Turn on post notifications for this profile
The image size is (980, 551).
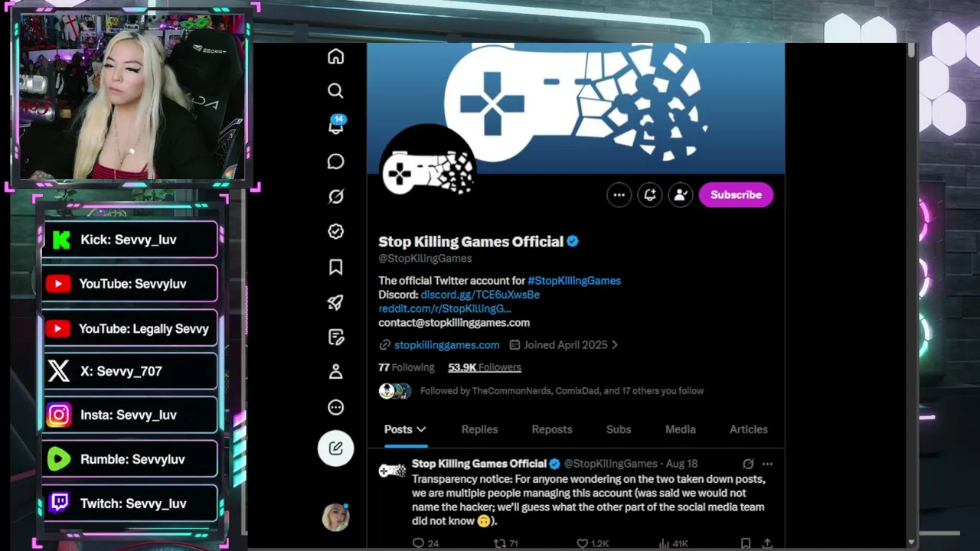pos(649,194)
